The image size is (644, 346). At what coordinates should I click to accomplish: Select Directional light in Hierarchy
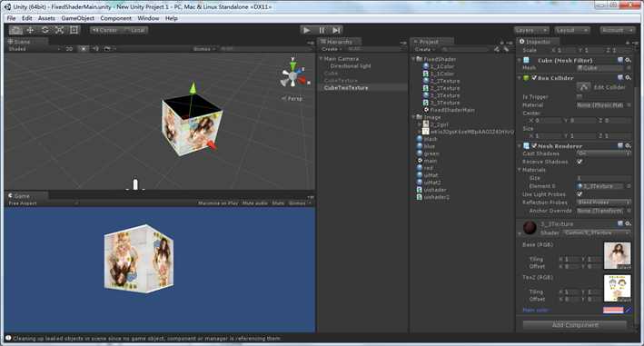[351, 66]
